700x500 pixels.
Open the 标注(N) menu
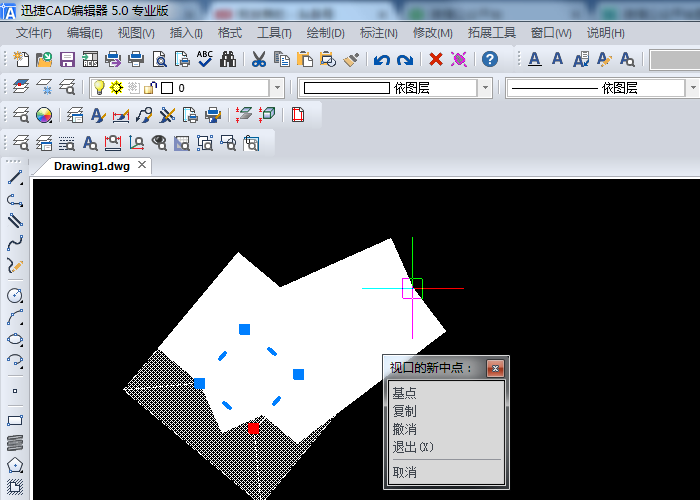[379, 33]
